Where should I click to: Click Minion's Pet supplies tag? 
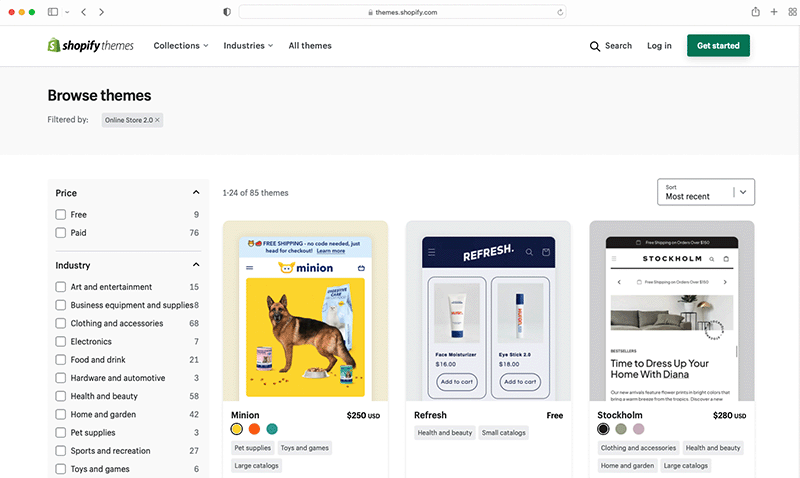point(253,448)
